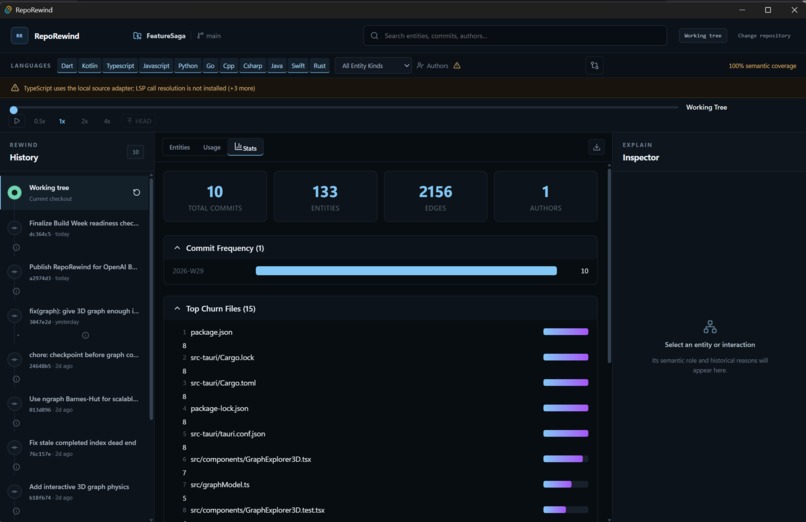Toggle the Dart language filter
The width and height of the screenshot is (806, 522).
pyautogui.click(x=67, y=66)
